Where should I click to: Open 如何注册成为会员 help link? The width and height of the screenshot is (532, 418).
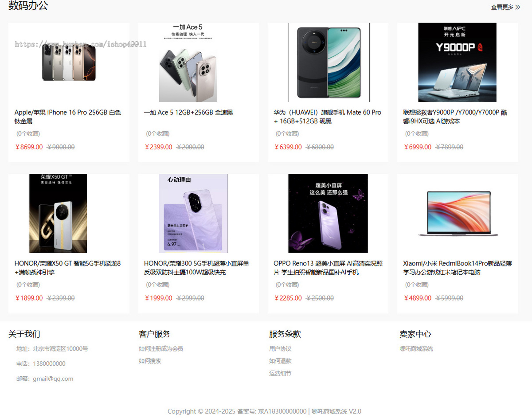coord(161,349)
